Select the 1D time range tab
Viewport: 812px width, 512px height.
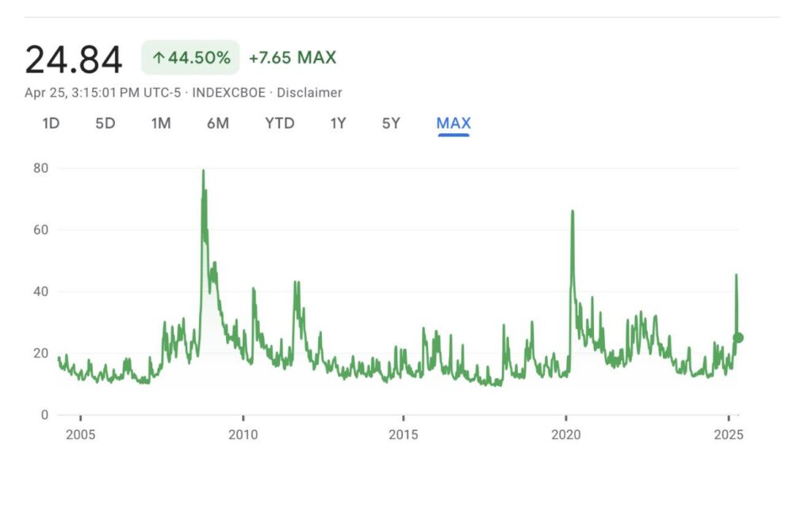point(51,123)
